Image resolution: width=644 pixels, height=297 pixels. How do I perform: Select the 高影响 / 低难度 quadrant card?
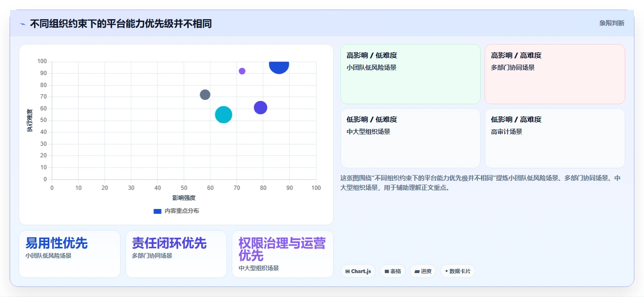(410, 74)
